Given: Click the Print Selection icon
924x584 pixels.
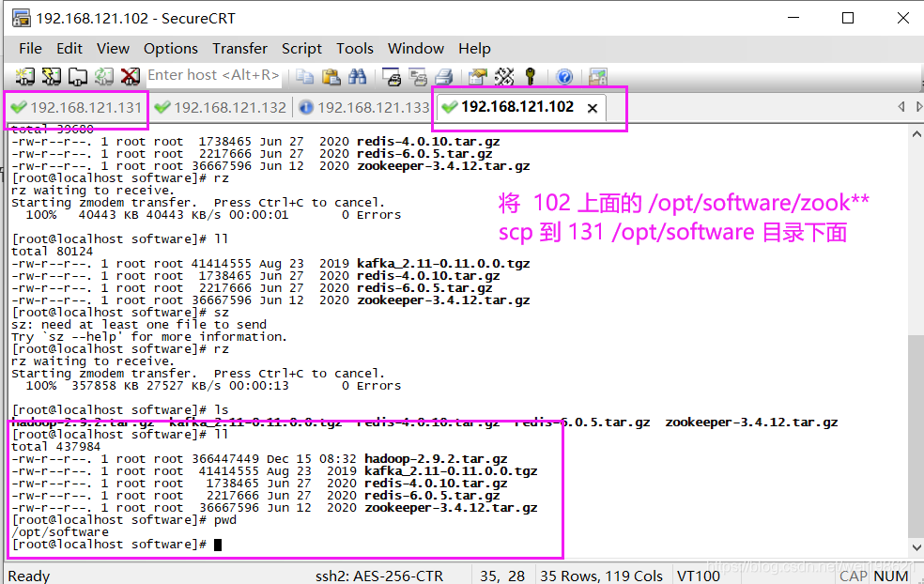Looking at the screenshot, I should (418, 76).
